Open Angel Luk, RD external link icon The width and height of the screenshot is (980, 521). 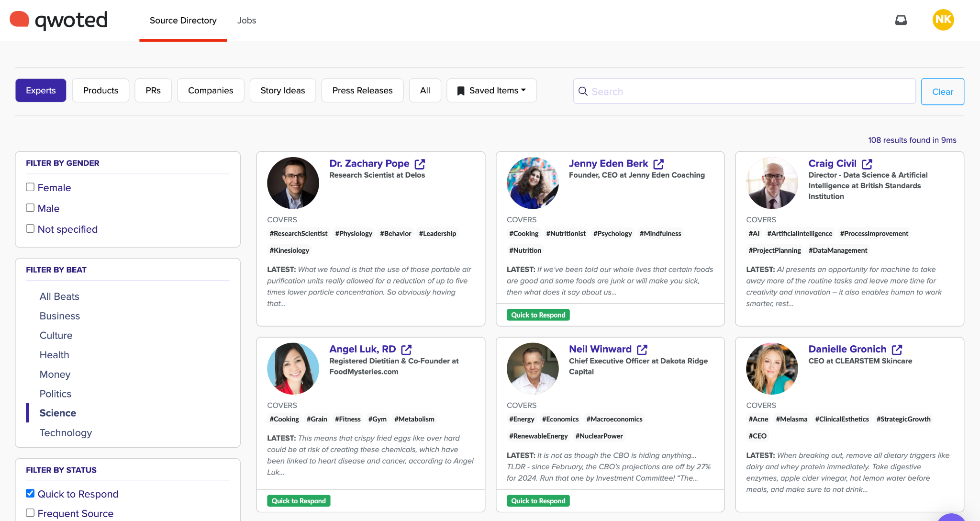tap(406, 350)
